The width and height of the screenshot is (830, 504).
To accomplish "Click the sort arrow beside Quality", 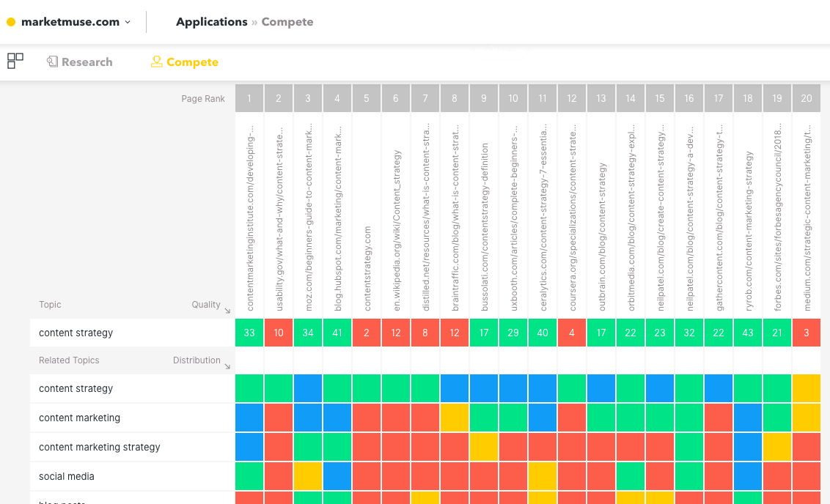I will [227, 311].
